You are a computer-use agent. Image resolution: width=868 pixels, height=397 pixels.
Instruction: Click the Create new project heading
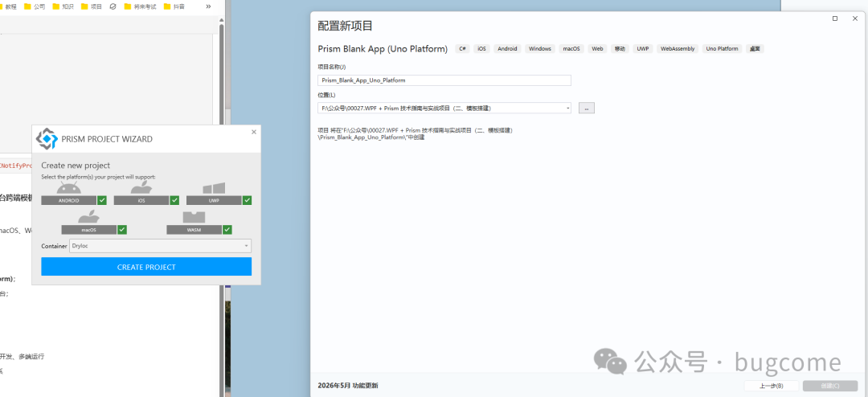click(x=76, y=165)
